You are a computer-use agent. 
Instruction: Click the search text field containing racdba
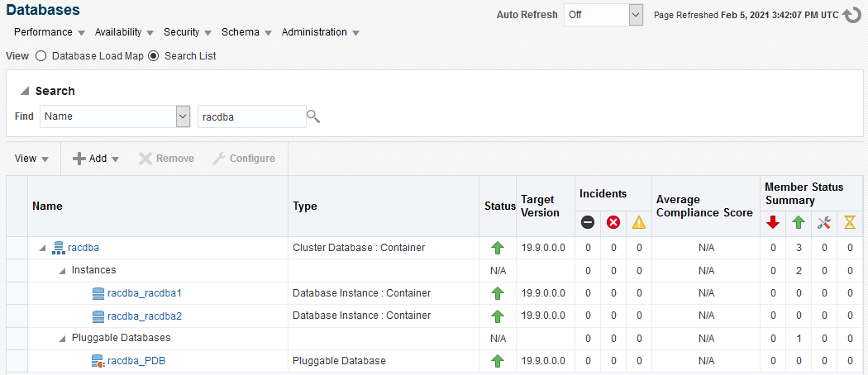coord(251,116)
